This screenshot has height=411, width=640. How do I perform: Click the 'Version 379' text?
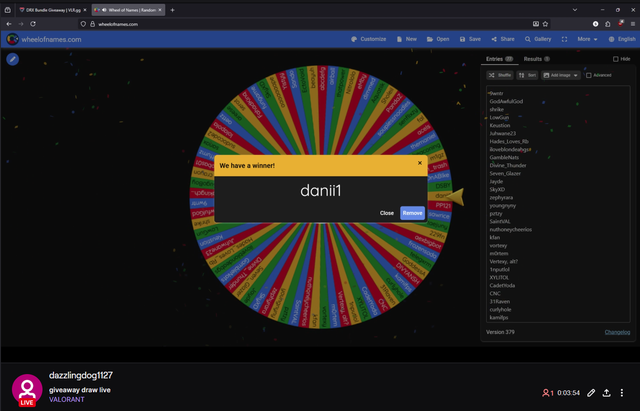tap(500, 332)
